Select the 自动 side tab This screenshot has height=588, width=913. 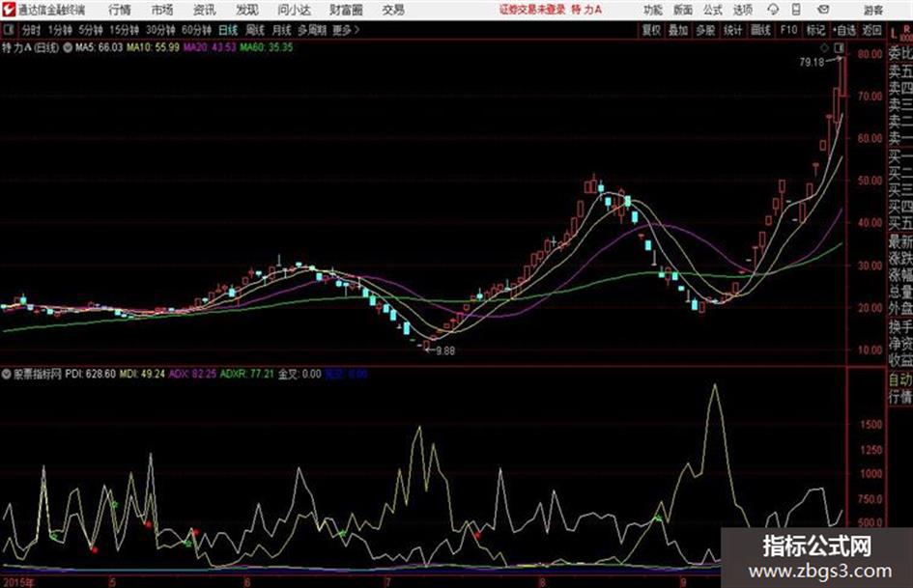tap(900, 380)
